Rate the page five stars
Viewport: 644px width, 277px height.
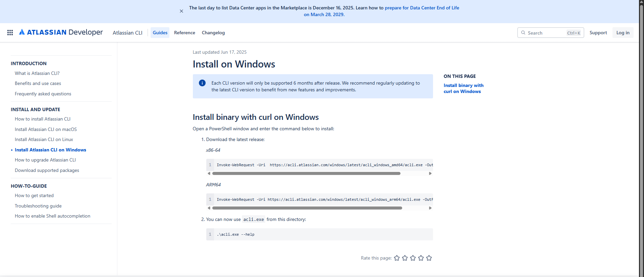pos(429,258)
